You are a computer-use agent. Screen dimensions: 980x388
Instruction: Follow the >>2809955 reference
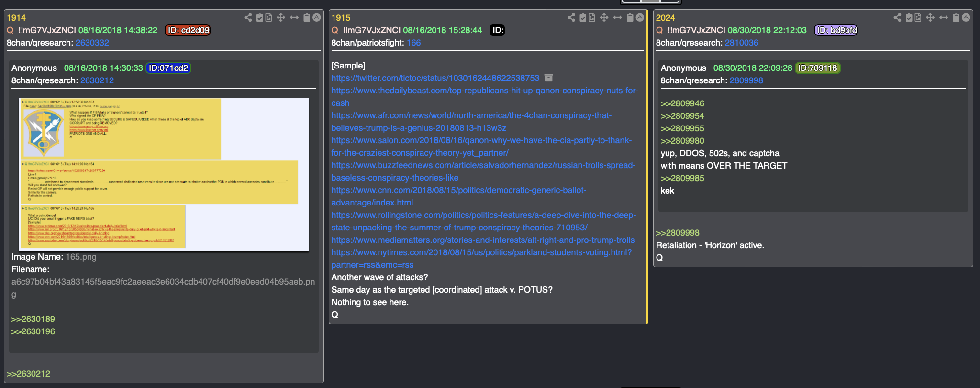[682, 128]
